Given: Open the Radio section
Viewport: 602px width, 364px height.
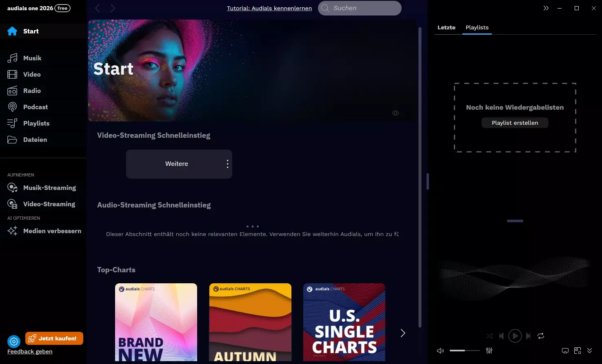Looking at the screenshot, I should coord(43,90).
